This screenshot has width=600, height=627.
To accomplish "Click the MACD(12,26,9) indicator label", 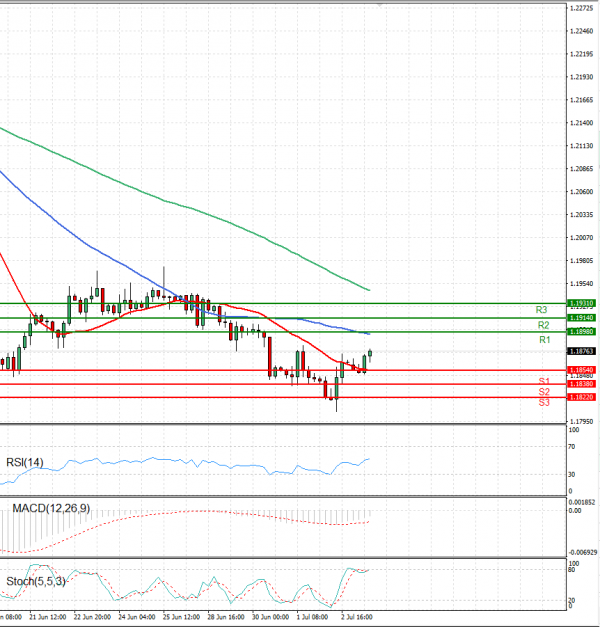I will tap(51, 508).
